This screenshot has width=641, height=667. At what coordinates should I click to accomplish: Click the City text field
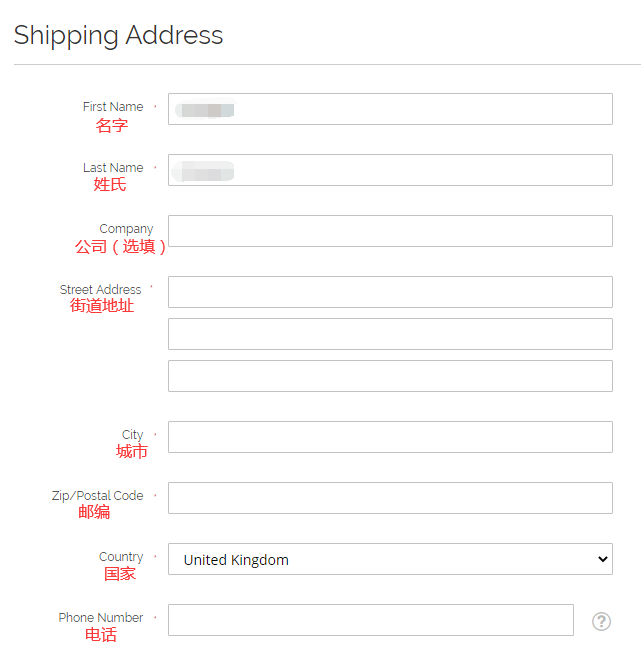[x=390, y=437]
